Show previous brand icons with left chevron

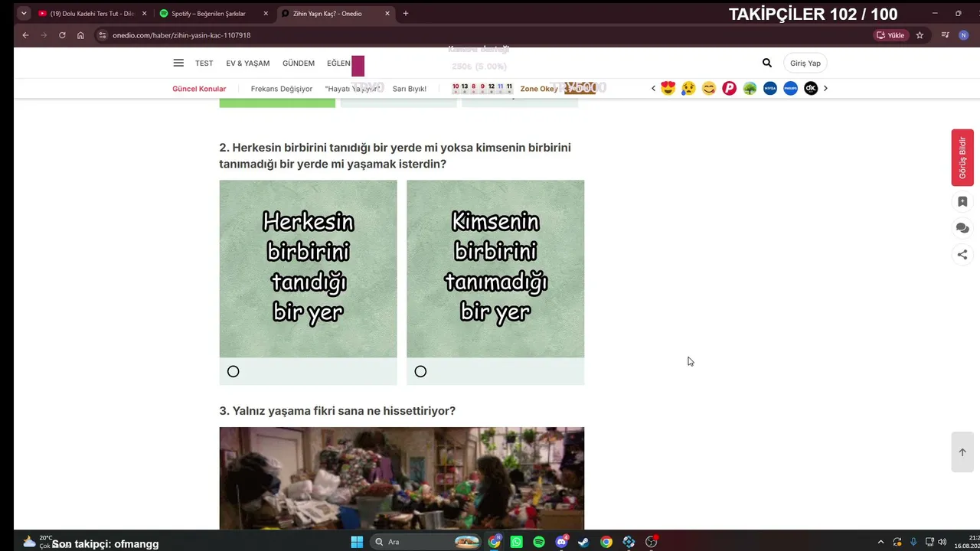tap(653, 88)
